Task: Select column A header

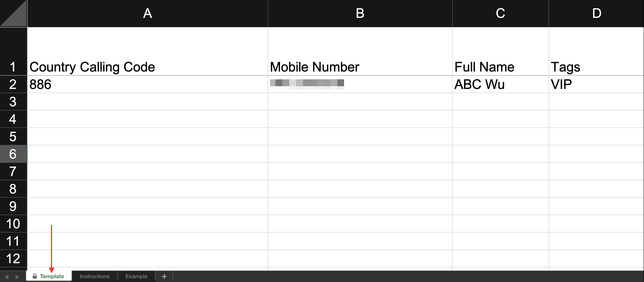Action: click(x=148, y=13)
